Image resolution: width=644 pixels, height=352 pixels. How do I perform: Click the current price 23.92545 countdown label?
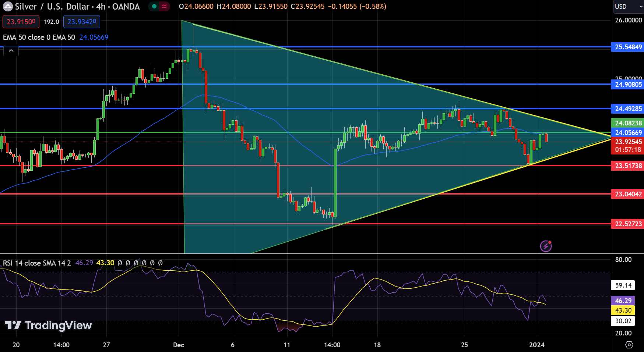point(628,146)
